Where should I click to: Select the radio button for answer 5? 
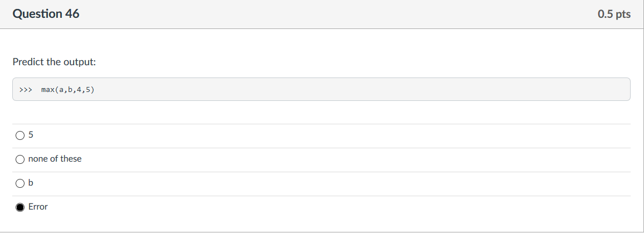tap(19, 135)
